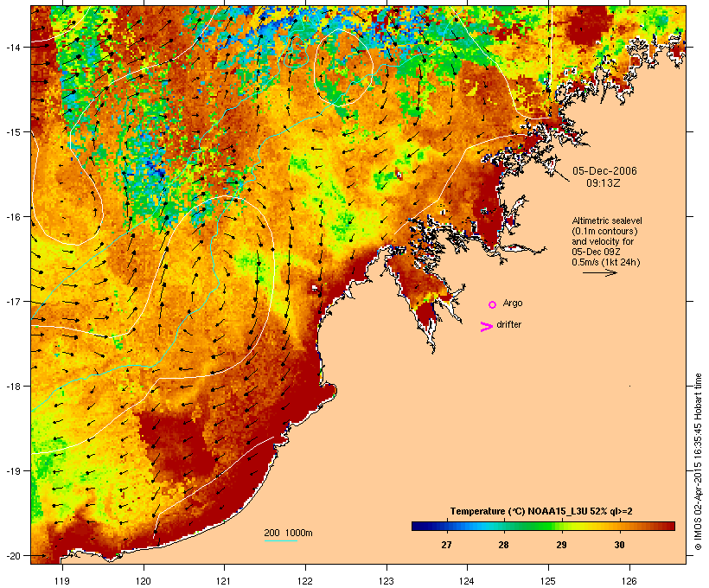Click the '09:13Z' time label

click(x=604, y=183)
